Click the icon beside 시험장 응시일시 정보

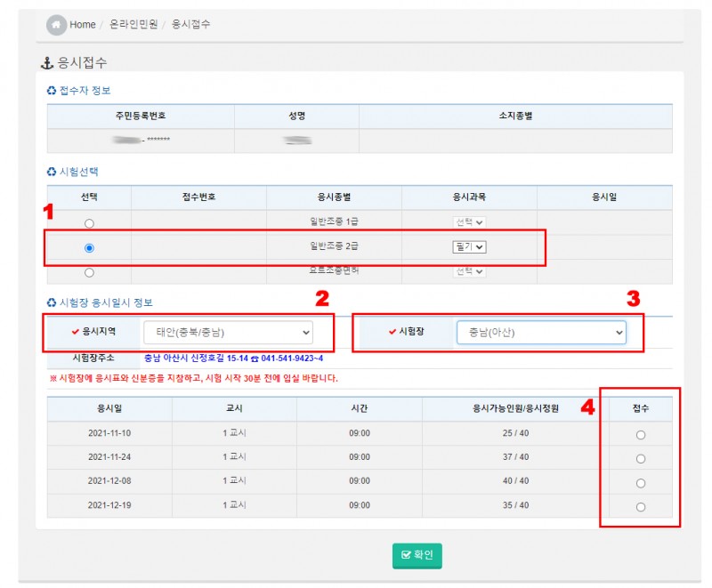(52, 303)
